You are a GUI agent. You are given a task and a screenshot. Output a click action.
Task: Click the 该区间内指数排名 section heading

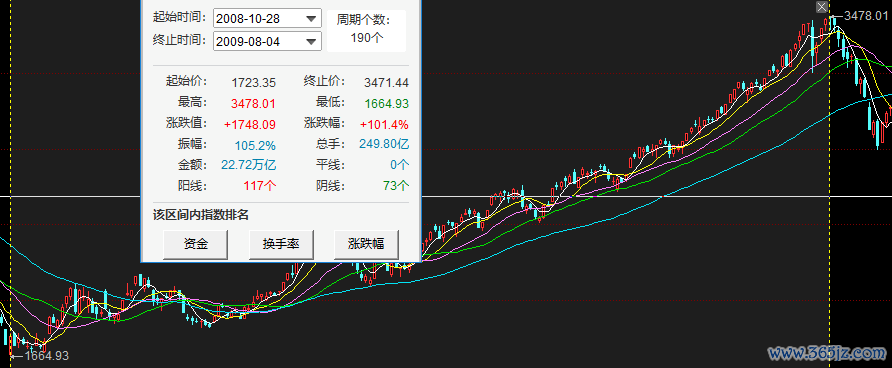[201, 215]
